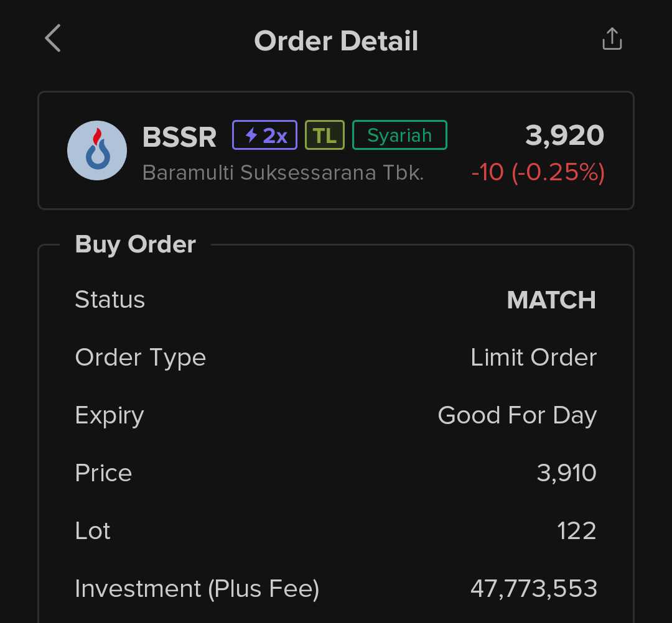Select the Buy Order section header
The width and height of the screenshot is (672, 623).
point(135,244)
